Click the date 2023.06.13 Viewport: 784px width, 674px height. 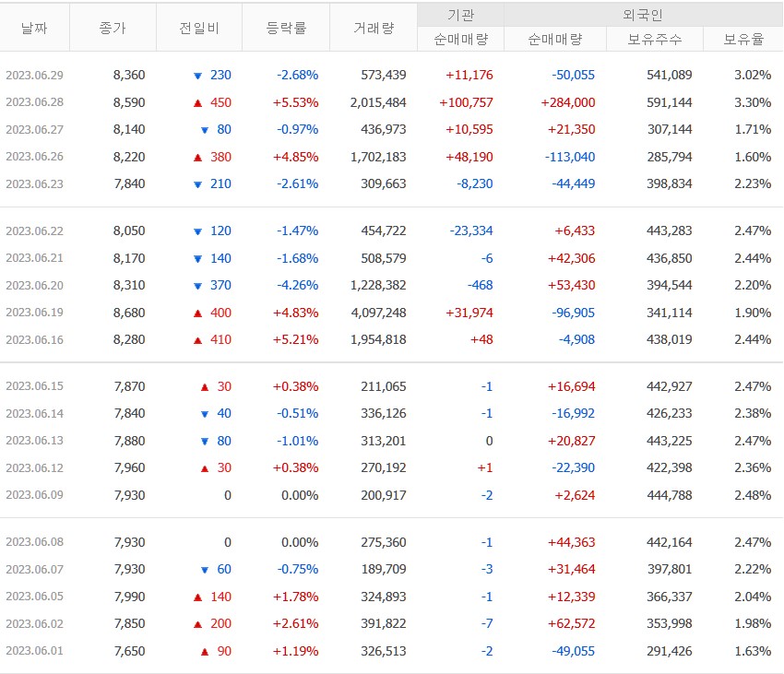point(34,441)
